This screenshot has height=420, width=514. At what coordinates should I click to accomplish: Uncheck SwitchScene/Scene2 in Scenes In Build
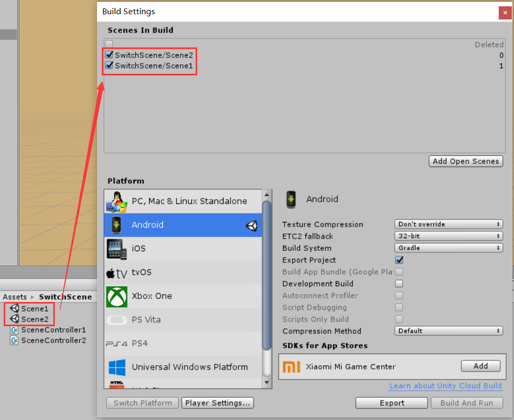click(x=109, y=54)
